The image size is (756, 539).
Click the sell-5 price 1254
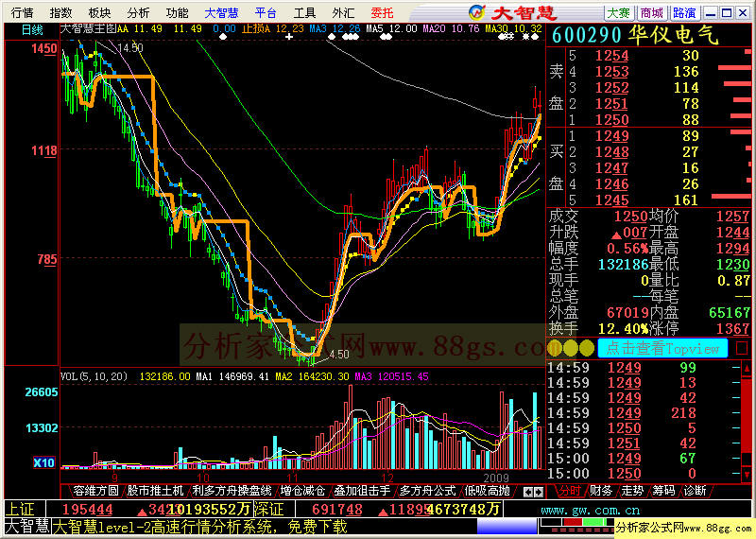pyautogui.click(x=611, y=56)
